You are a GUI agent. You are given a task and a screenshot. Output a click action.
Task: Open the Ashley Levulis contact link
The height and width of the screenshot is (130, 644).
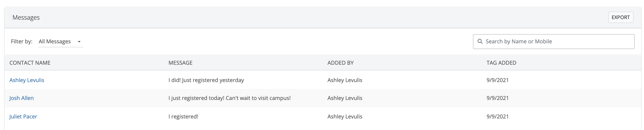(27, 80)
